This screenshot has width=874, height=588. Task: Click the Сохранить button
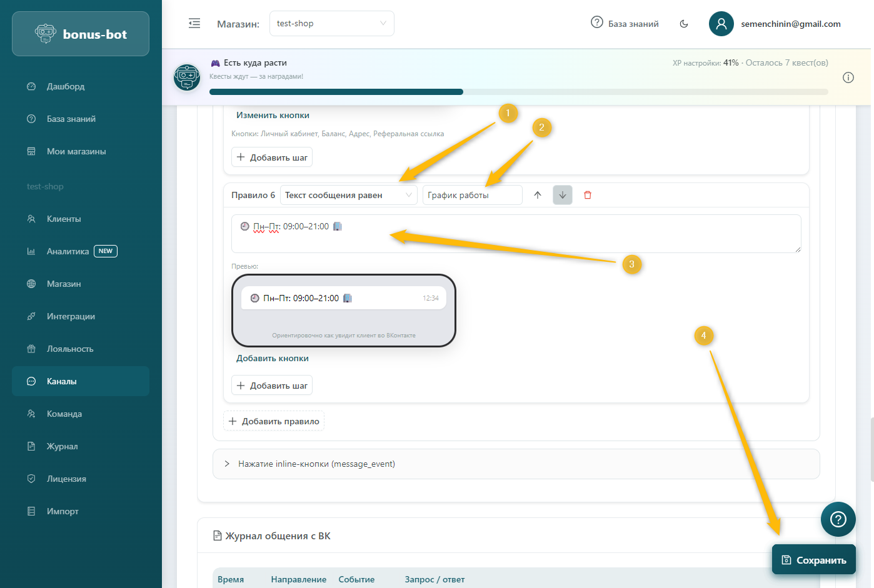(x=814, y=560)
